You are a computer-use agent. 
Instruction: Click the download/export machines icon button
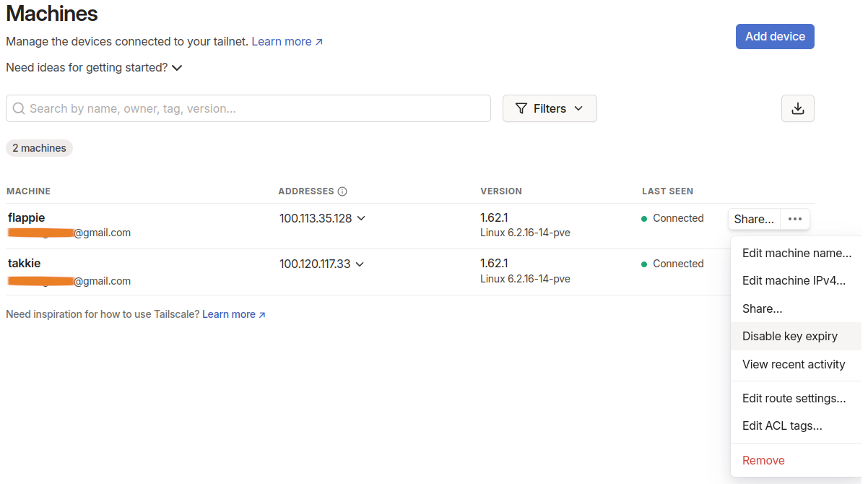798,108
